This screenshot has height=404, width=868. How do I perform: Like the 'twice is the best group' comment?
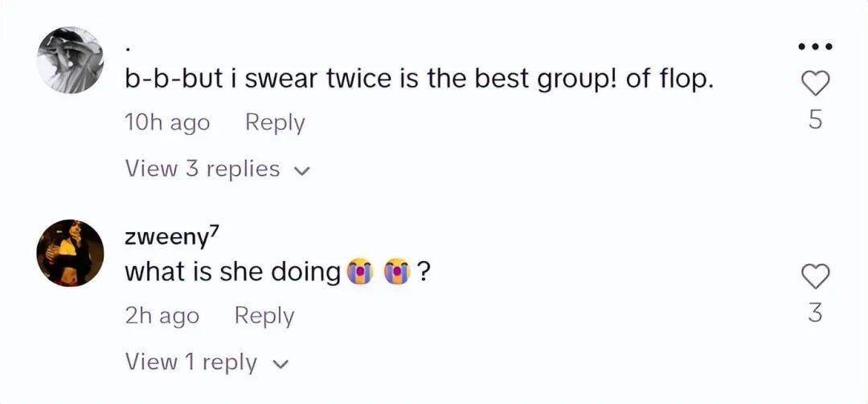pos(816,82)
